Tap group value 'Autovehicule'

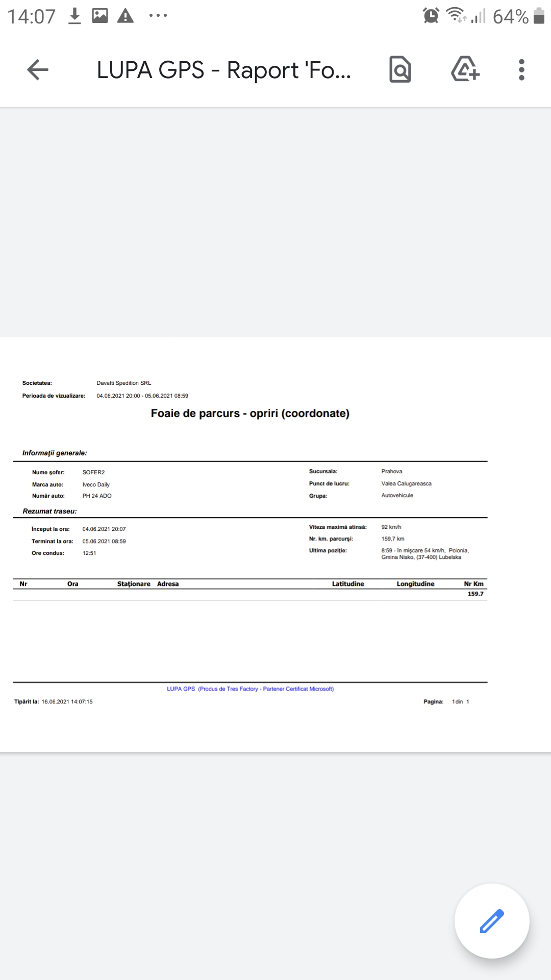click(x=397, y=495)
